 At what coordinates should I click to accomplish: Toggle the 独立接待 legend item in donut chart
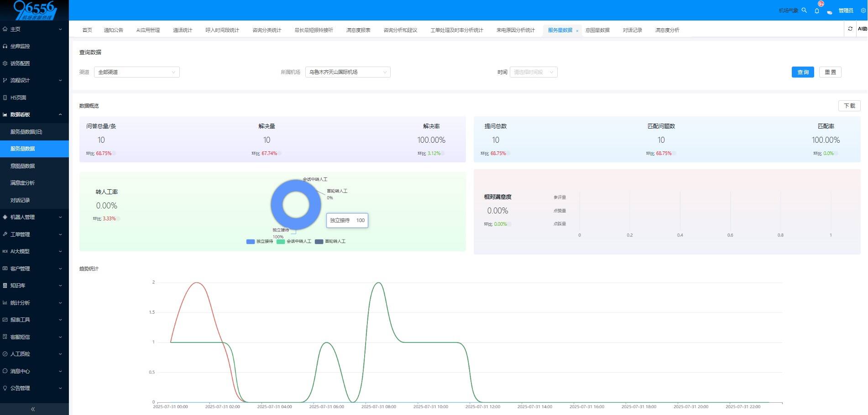pos(259,241)
